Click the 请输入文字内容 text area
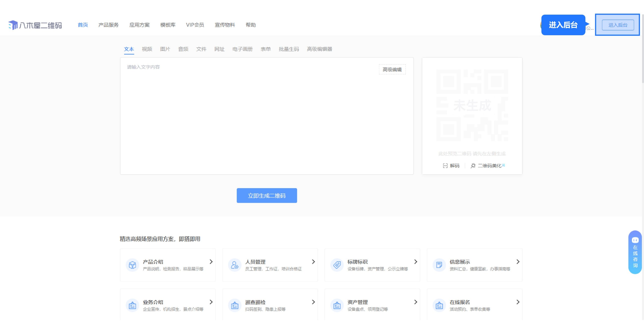This screenshot has width=644, height=332. 267,116
